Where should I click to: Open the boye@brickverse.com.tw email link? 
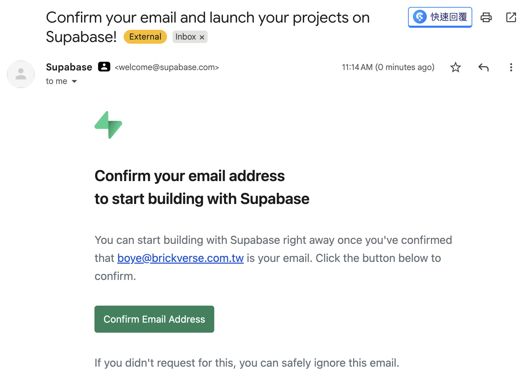click(x=180, y=258)
